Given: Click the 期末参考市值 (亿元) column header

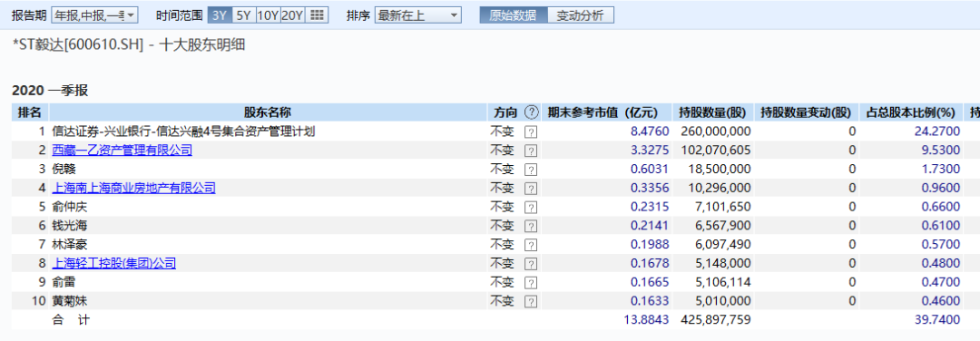Looking at the screenshot, I should click(606, 112).
